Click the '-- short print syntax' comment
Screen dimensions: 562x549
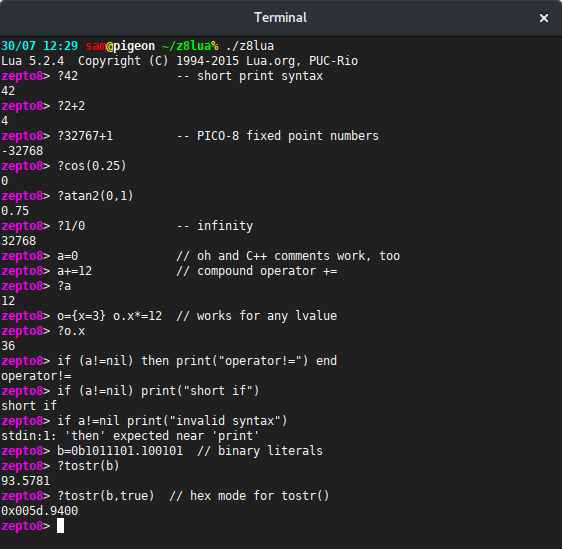pyautogui.click(x=249, y=76)
